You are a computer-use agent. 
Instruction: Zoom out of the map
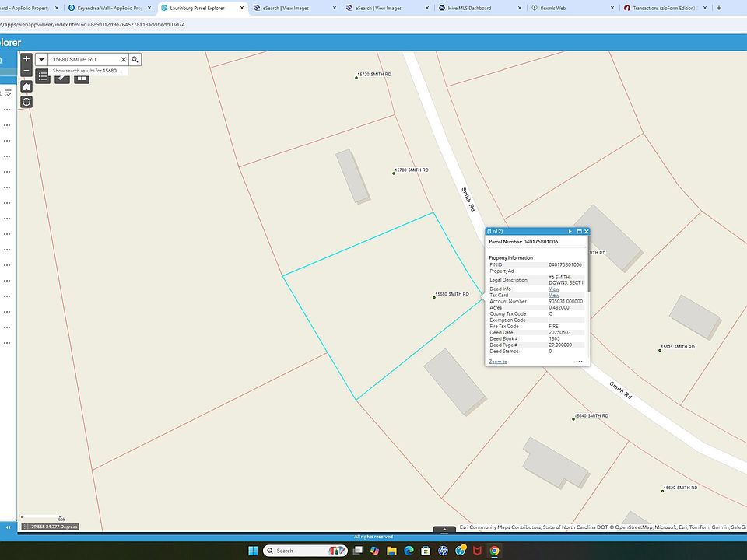(x=26, y=71)
